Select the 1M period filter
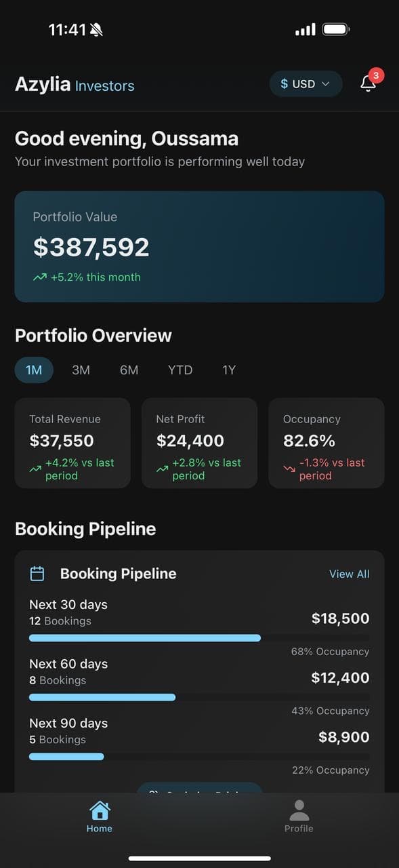The image size is (399, 868). pos(34,370)
